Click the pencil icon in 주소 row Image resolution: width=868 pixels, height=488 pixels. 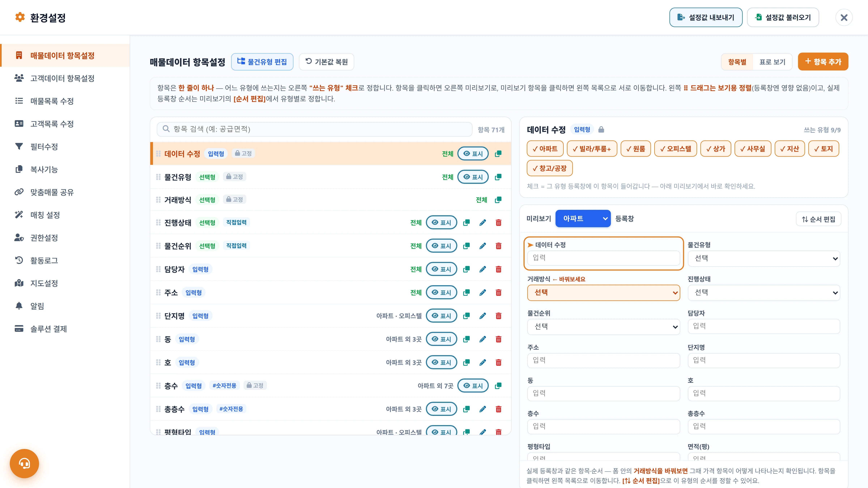(482, 292)
